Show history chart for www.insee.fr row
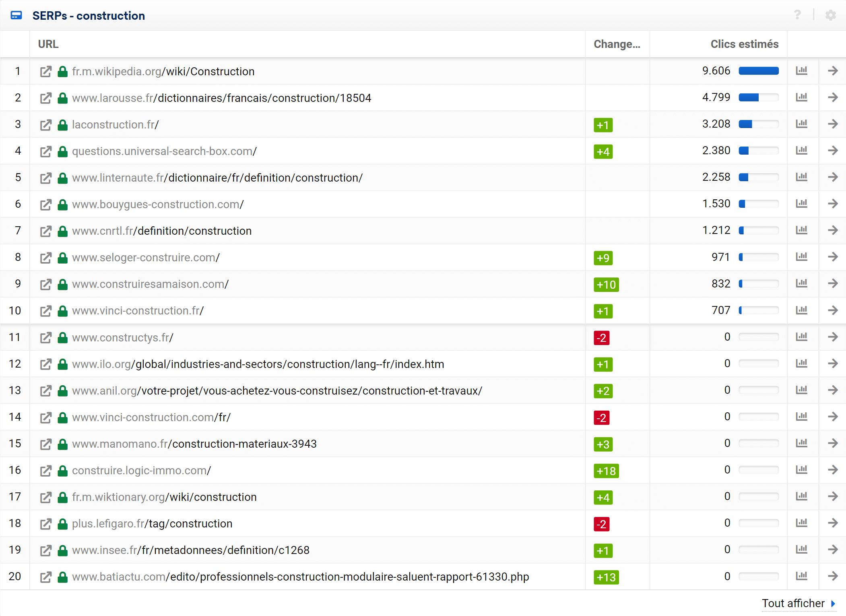This screenshot has height=616, width=846. click(x=802, y=549)
